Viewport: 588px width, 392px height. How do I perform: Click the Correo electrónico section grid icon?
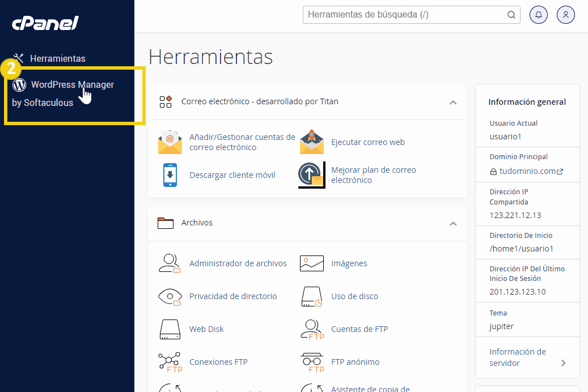tap(166, 101)
